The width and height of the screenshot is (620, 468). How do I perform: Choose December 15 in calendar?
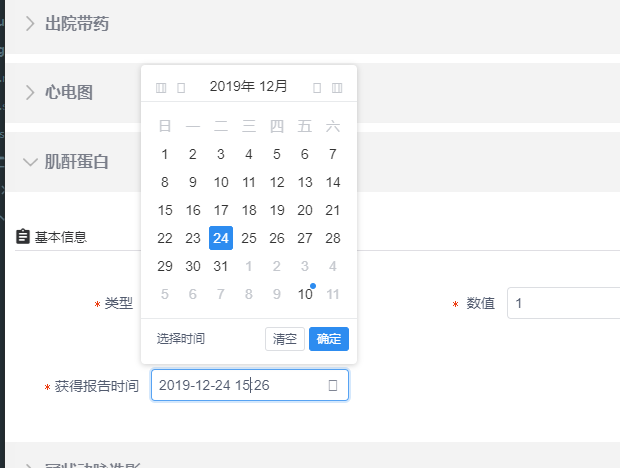[164, 210]
